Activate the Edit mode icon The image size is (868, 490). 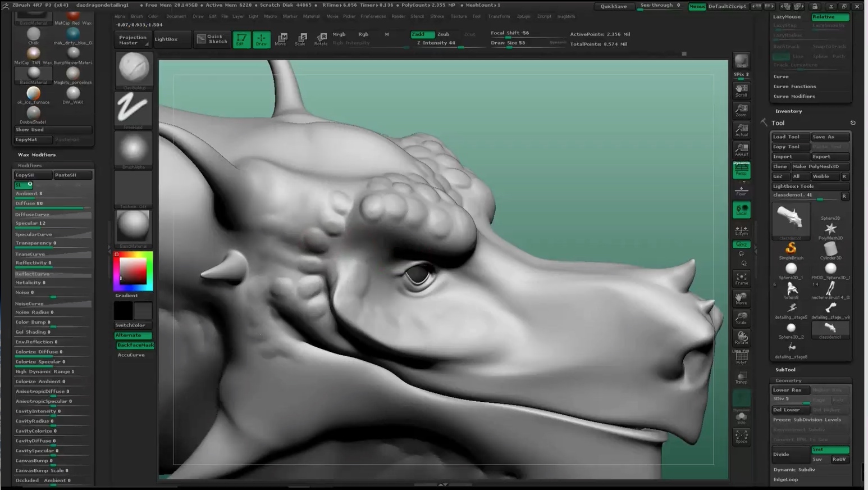click(241, 39)
